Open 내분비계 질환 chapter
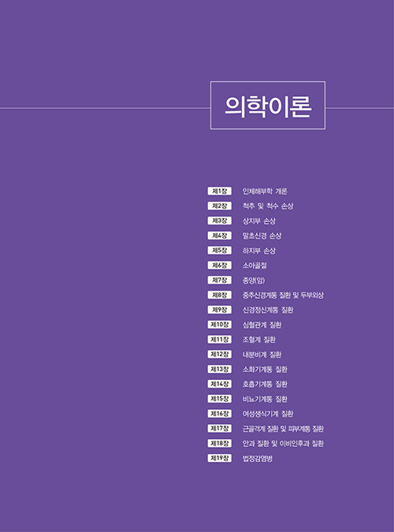The width and height of the screenshot is (394, 532). tap(262, 355)
